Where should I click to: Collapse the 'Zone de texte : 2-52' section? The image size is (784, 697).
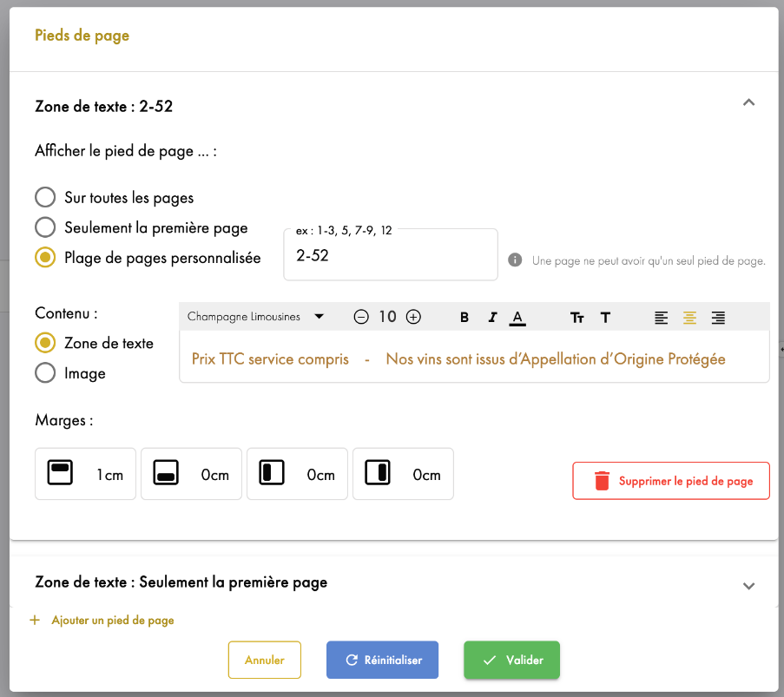748,103
